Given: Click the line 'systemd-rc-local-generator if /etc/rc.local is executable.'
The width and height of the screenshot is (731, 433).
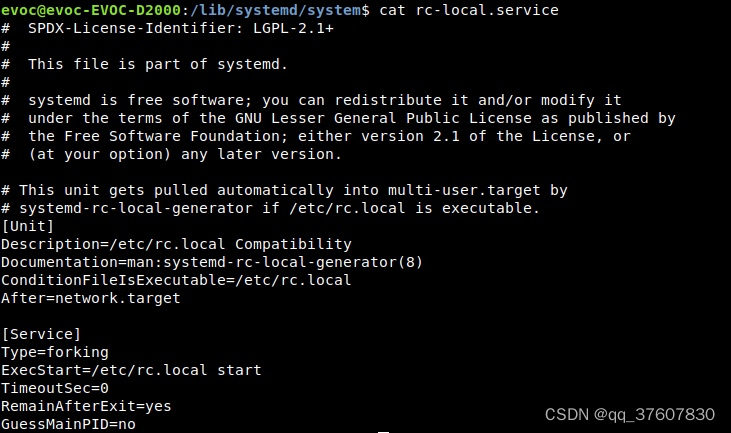Looking at the screenshot, I should pos(279,208).
